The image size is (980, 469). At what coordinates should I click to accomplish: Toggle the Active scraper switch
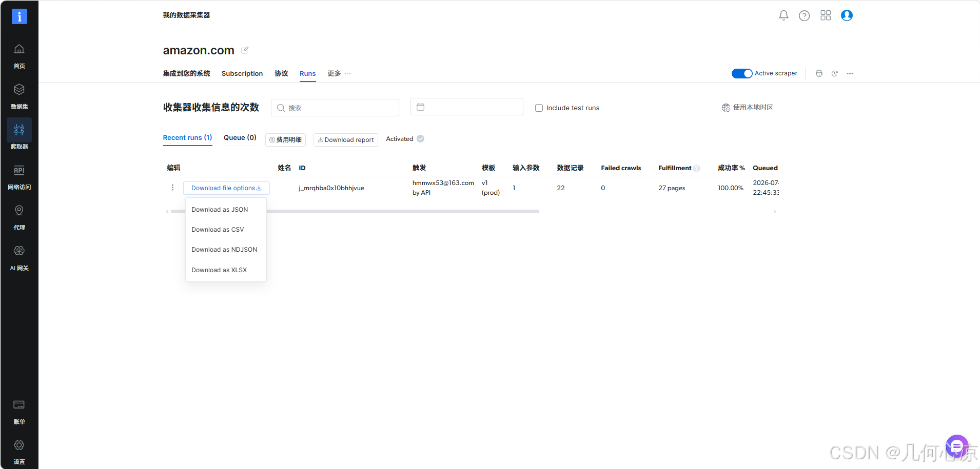pyautogui.click(x=742, y=73)
